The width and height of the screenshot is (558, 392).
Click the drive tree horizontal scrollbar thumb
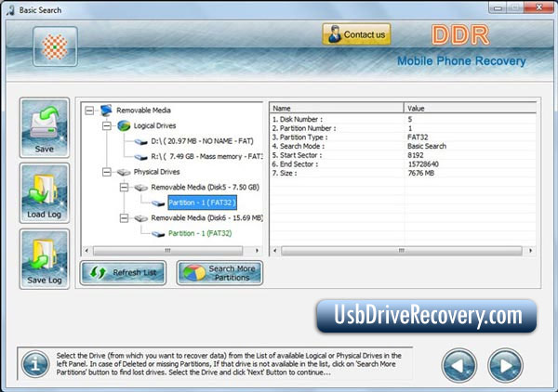click(x=167, y=251)
